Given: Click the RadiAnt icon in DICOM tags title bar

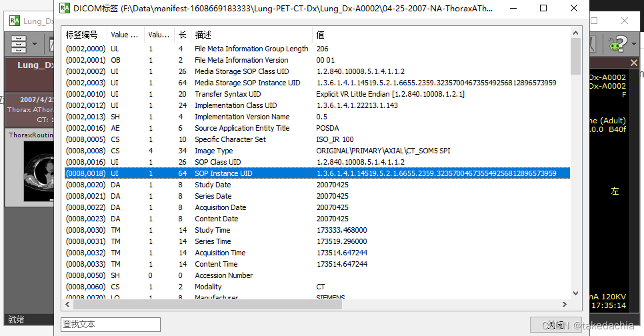Looking at the screenshot, I should [x=65, y=8].
